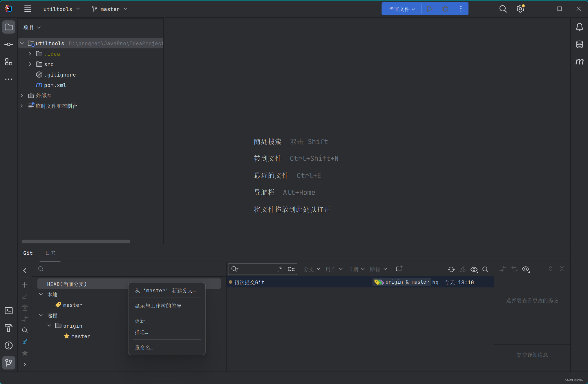588x384 pixels.
Task: Open the Structure tool window icon
Action: click(9, 62)
